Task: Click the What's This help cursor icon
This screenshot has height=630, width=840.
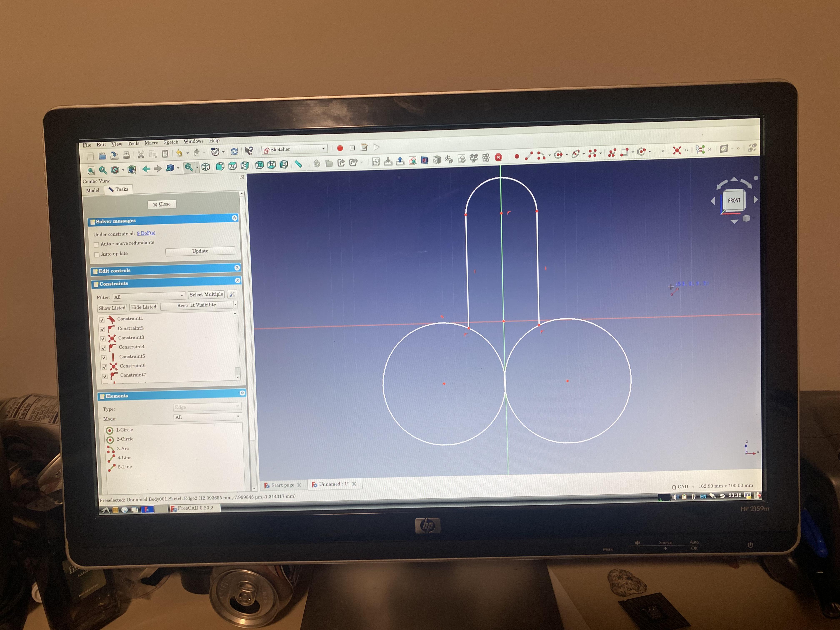Action: click(x=249, y=151)
